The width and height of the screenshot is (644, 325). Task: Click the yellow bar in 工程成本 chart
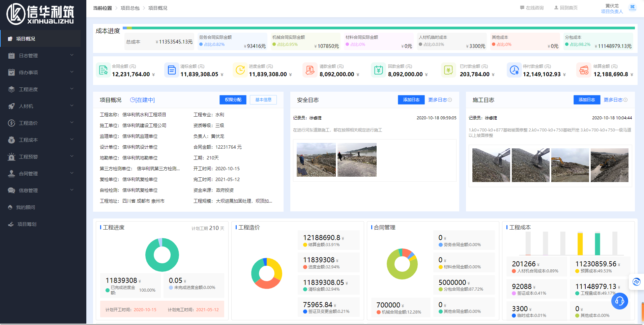tap(580, 243)
